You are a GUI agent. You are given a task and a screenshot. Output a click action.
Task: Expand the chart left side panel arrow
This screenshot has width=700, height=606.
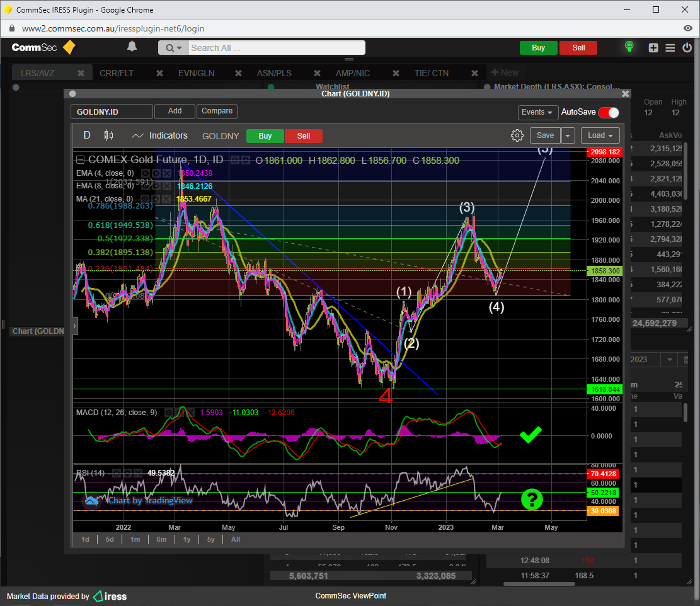tap(74, 326)
